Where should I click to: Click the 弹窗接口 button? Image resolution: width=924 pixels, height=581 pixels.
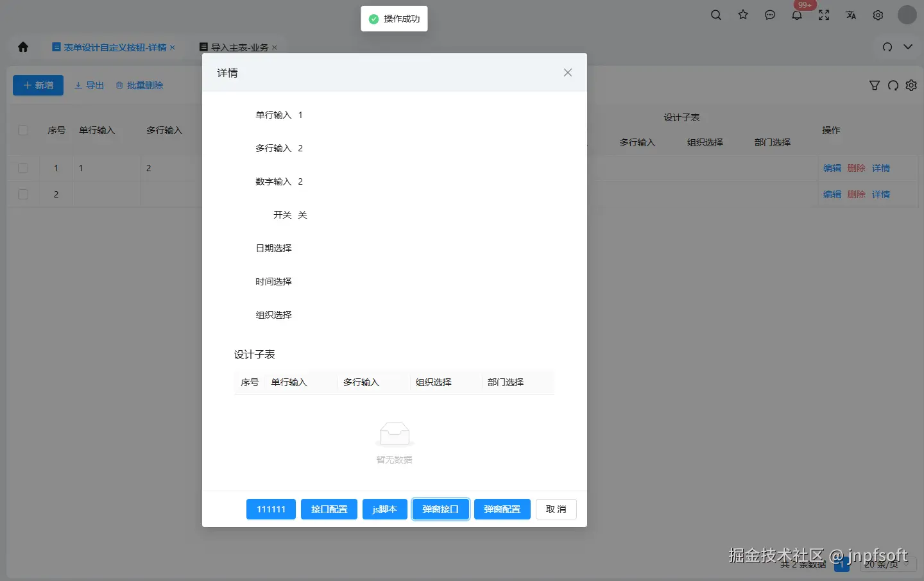(x=441, y=509)
